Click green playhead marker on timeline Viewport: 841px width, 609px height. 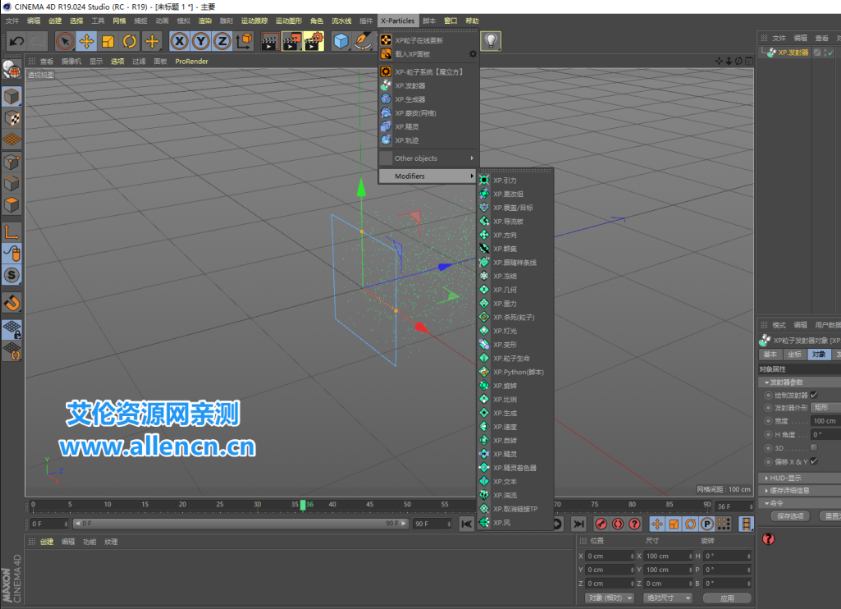[x=303, y=505]
